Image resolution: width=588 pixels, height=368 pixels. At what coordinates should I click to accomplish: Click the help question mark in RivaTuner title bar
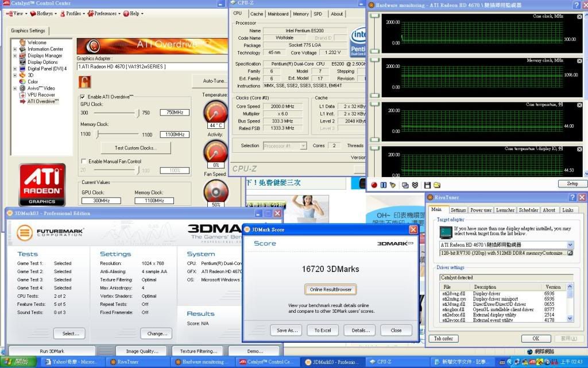click(572, 197)
